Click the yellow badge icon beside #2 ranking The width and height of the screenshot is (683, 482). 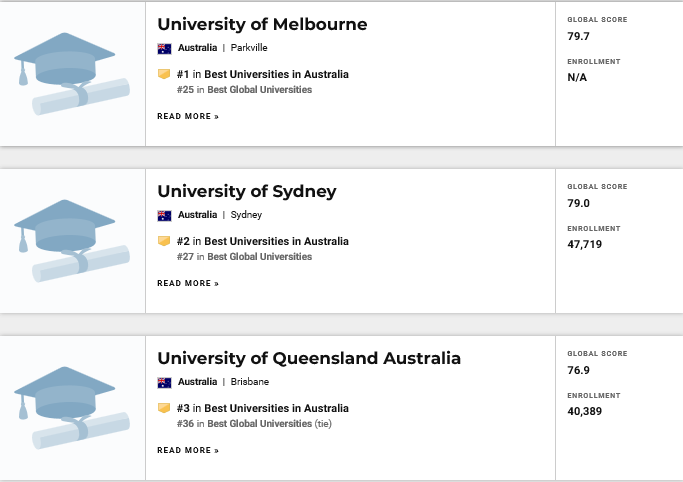[x=164, y=241]
